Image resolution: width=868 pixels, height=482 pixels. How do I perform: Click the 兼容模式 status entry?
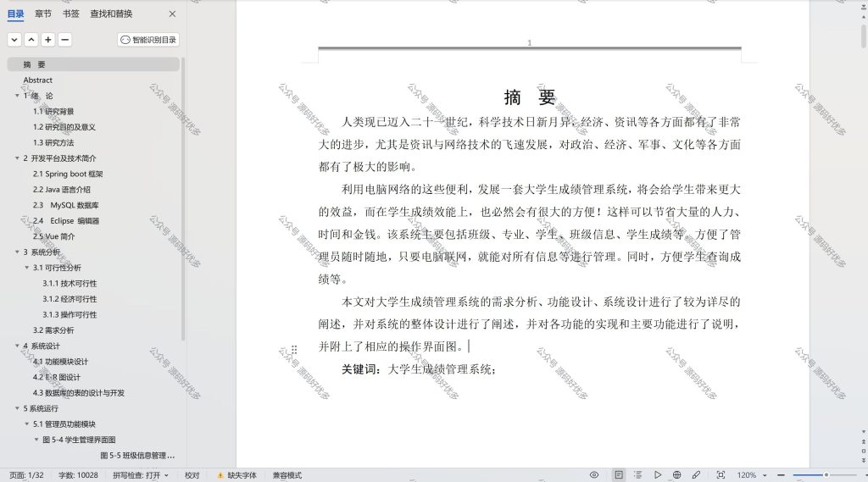coord(287,475)
